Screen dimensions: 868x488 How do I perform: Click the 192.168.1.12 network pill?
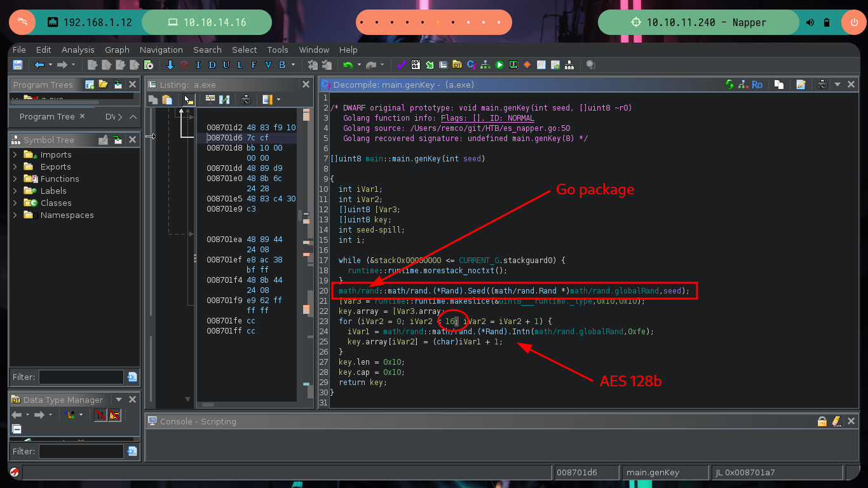click(90, 22)
